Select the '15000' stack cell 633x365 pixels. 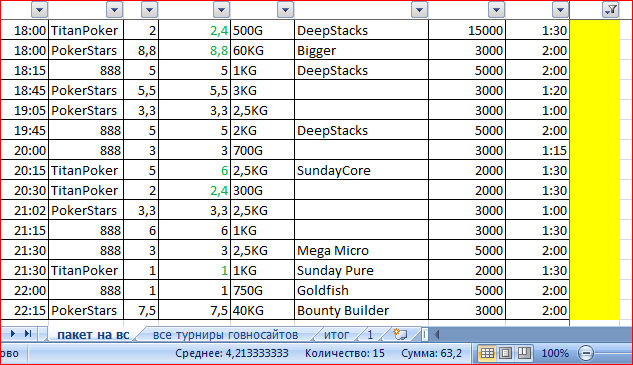pyautogui.click(x=467, y=30)
